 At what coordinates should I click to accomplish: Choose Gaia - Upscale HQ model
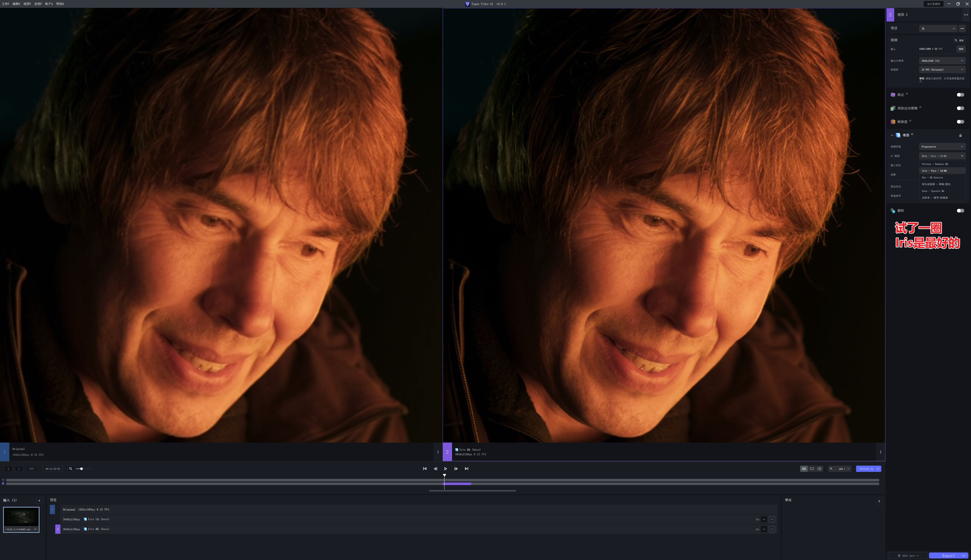933,191
